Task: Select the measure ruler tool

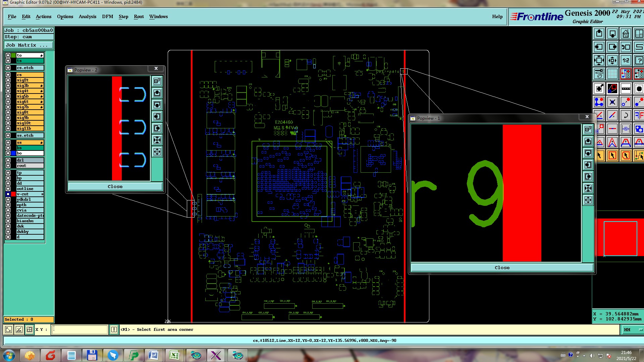Action: pos(626,89)
